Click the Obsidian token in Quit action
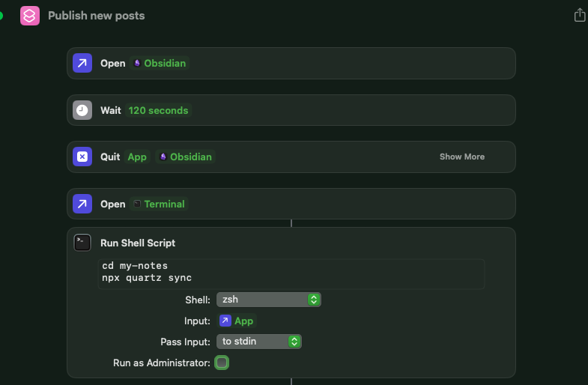Viewport: 588px width, 385px height. click(x=185, y=157)
